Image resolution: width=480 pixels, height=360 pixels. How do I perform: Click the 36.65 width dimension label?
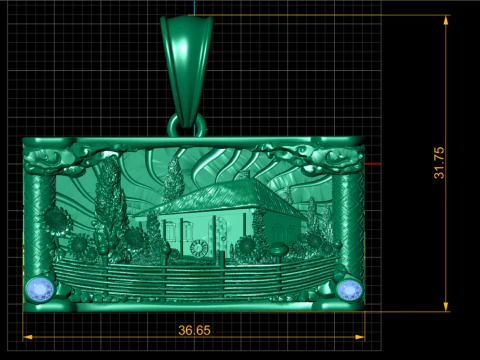194,330
